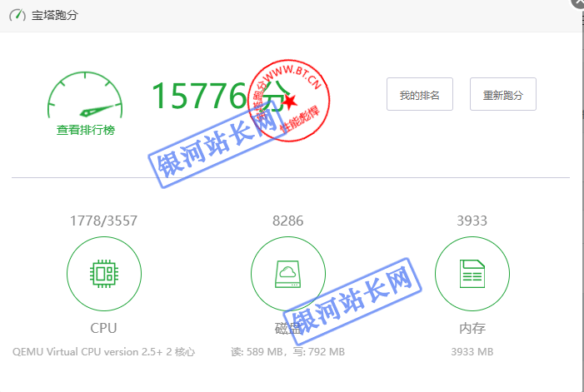The width and height of the screenshot is (584, 392).
Task: Click the speedometer gauge icon
Action: click(x=85, y=95)
